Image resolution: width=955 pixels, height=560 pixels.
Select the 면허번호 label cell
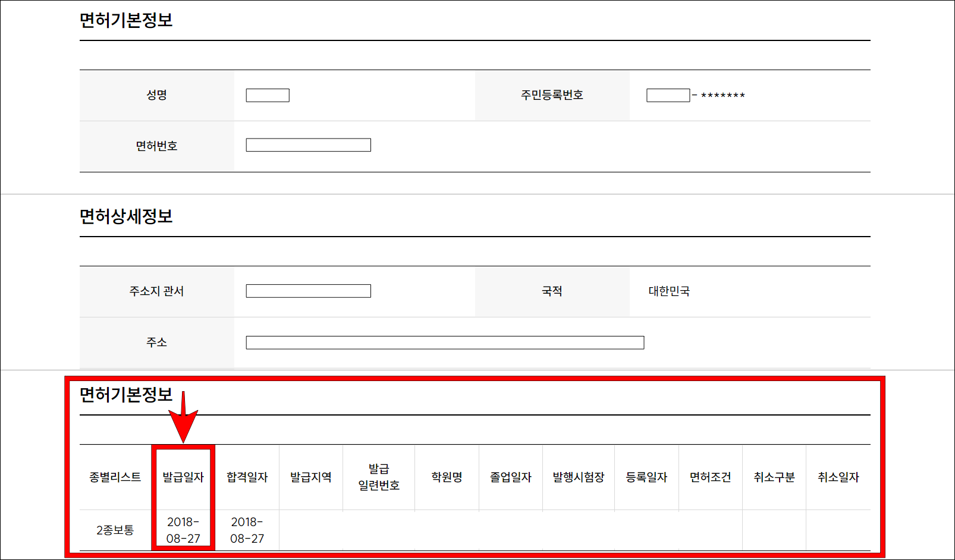[x=157, y=146]
